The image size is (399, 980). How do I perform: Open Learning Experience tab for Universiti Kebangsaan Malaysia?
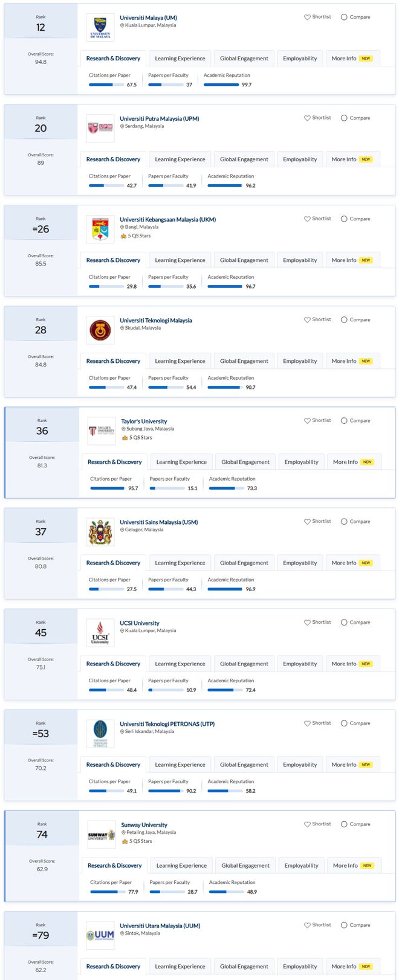tap(180, 260)
